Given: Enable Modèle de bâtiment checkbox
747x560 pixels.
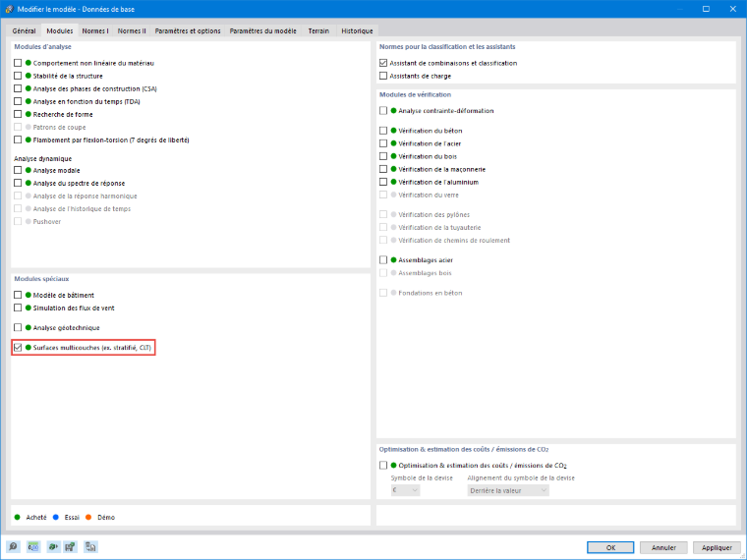Looking at the screenshot, I should [x=18, y=296].
